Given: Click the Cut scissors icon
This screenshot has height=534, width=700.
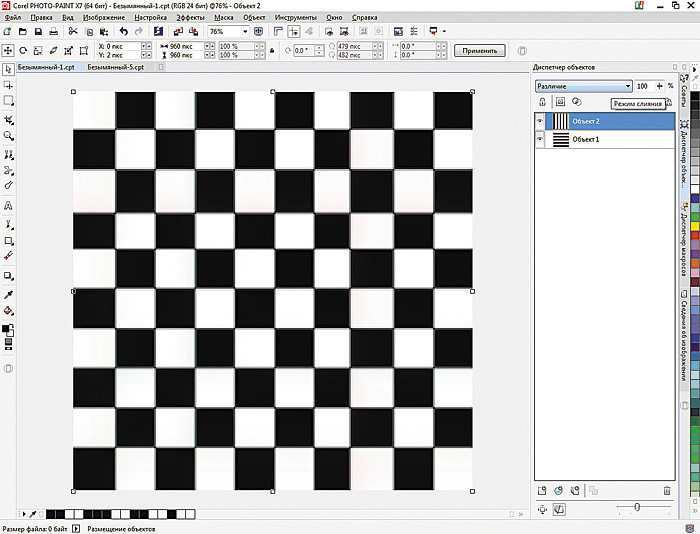Looking at the screenshot, I should 72,32.
